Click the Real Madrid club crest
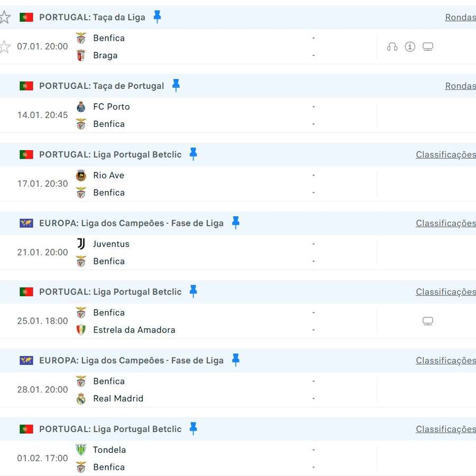Image resolution: width=476 pixels, height=476 pixels. point(81,399)
